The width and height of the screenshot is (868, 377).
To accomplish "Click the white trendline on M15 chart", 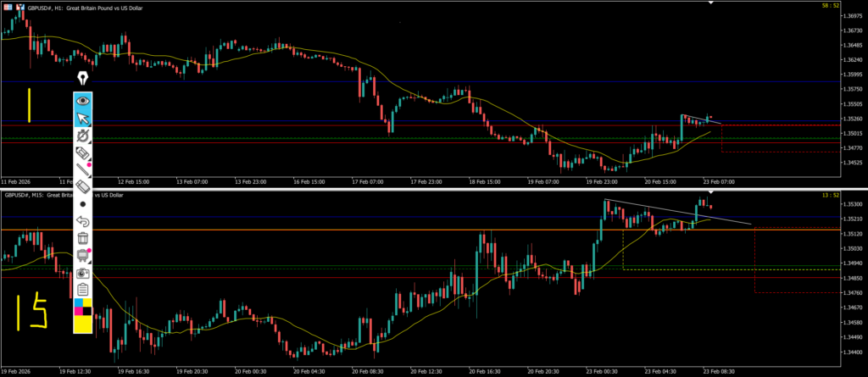I will tap(678, 212).
